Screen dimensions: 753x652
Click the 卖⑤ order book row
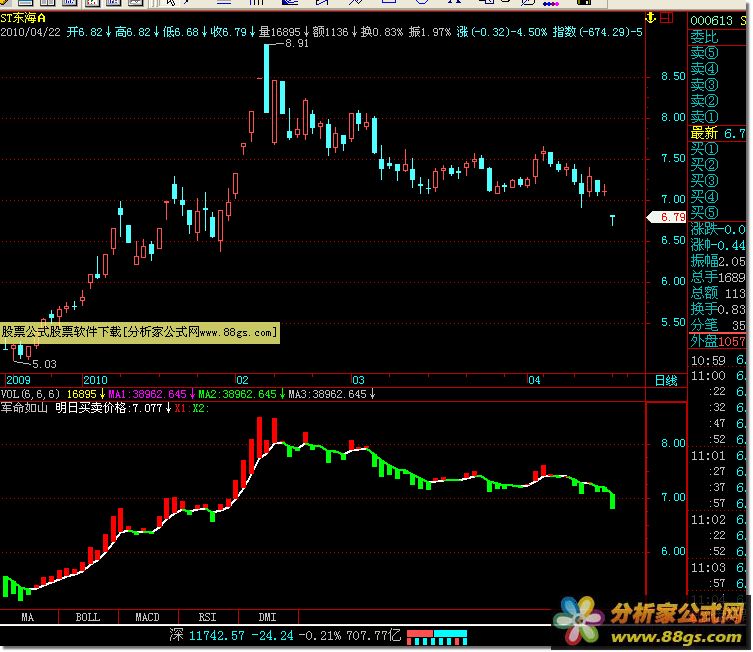click(704, 53)
